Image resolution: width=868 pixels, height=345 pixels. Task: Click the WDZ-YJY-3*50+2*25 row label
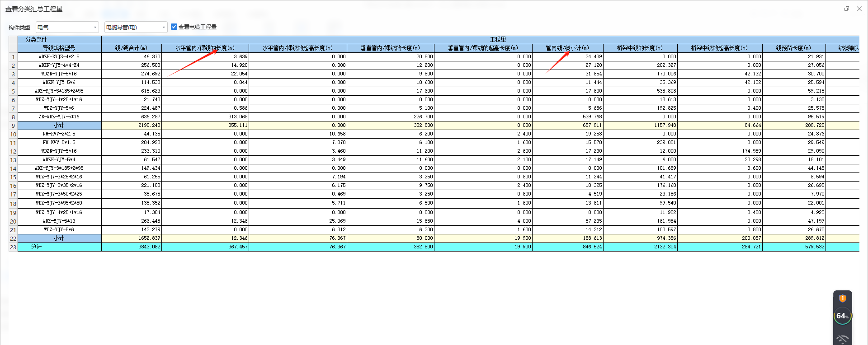tap(59, 194)
